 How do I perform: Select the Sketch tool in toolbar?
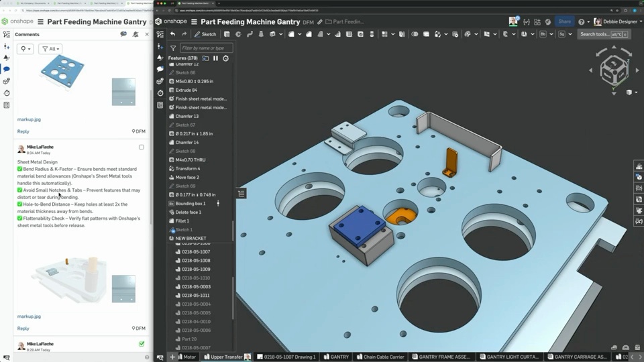(205, 34)
